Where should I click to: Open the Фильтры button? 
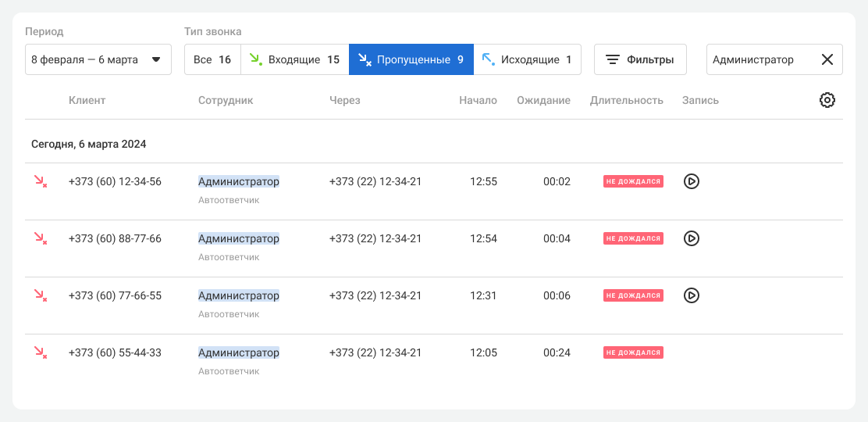click(640, 59)
